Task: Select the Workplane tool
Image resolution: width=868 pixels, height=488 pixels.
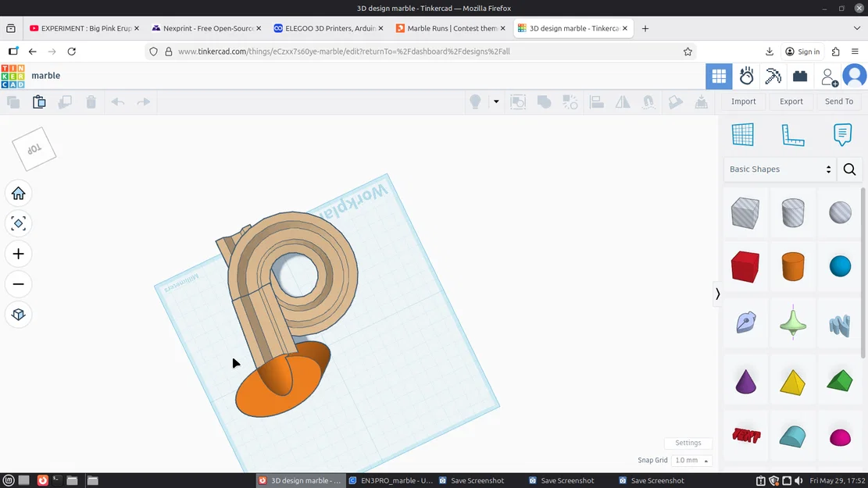Action: 742,134
